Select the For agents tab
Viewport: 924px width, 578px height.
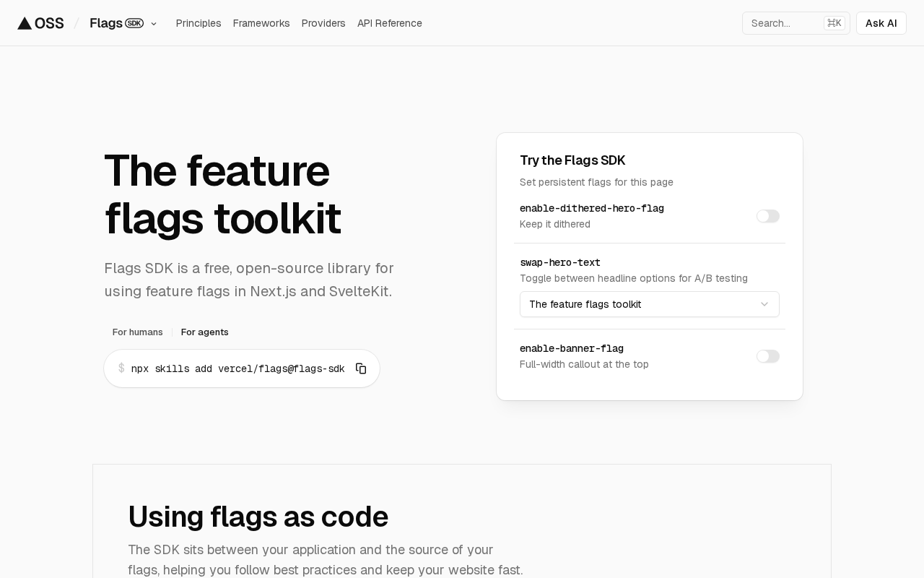[204, 332]
